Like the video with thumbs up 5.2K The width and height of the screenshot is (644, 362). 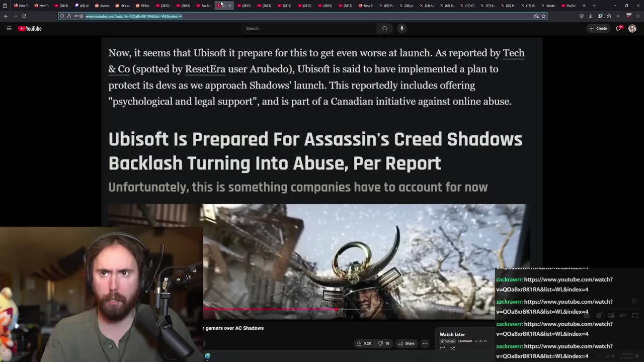[x=364, y=343]
